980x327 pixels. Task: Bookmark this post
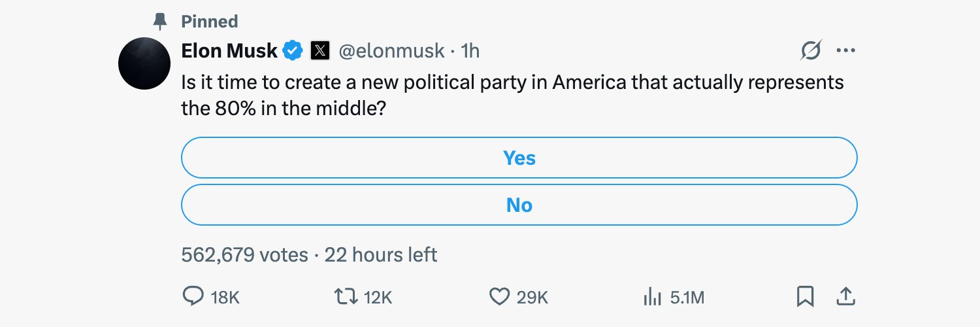click(805, 298)
